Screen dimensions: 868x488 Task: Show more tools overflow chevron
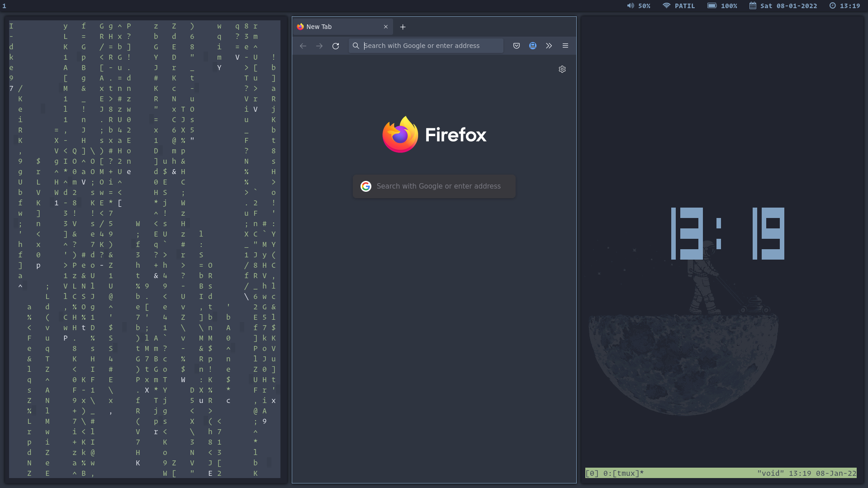tap(549, 46)
